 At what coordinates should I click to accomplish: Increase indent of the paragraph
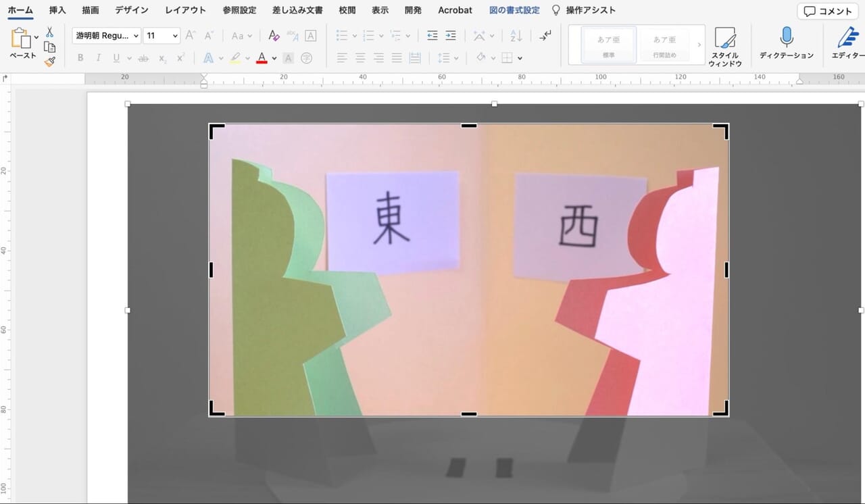[451, 35]
